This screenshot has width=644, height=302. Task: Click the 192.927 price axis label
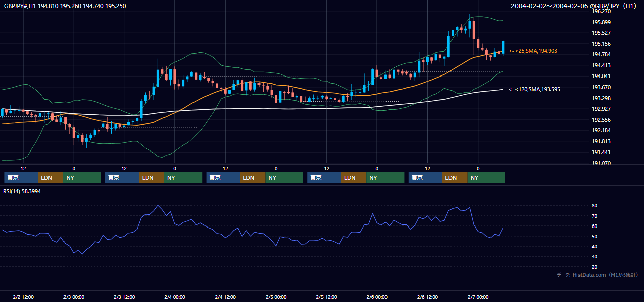coord(601,109)
